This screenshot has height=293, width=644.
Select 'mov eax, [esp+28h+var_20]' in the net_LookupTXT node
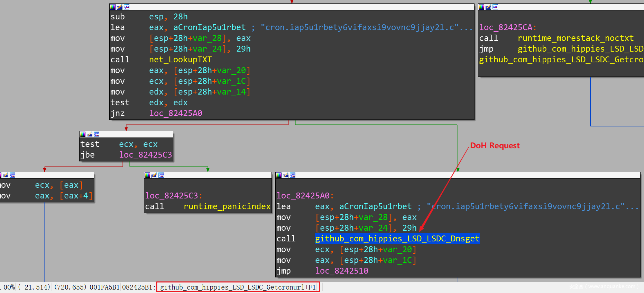(x=181, y=70)
